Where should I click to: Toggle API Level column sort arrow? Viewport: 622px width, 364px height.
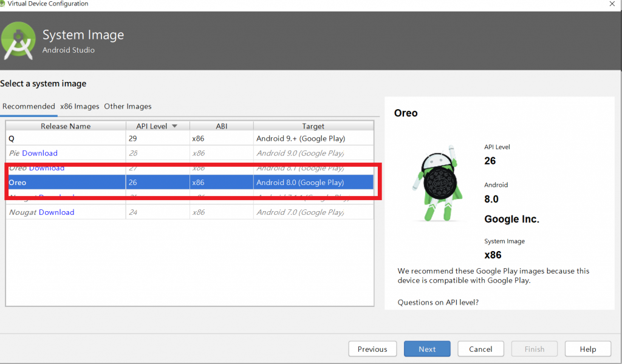[174, 126]
